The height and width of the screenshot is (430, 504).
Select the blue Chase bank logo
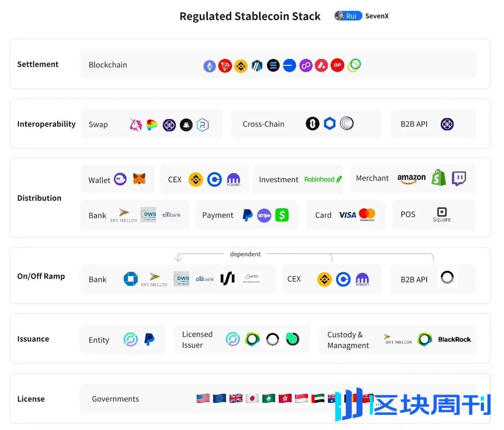coord(131,279)
